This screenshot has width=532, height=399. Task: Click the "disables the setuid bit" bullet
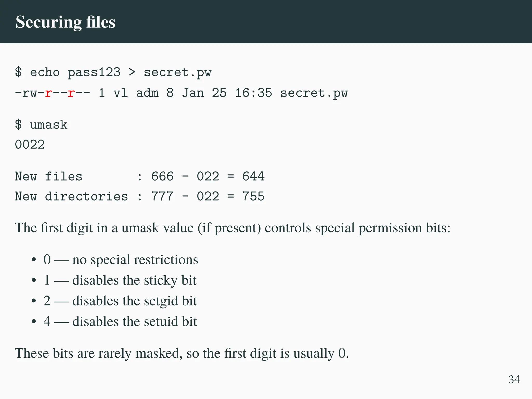pos(135,321)
